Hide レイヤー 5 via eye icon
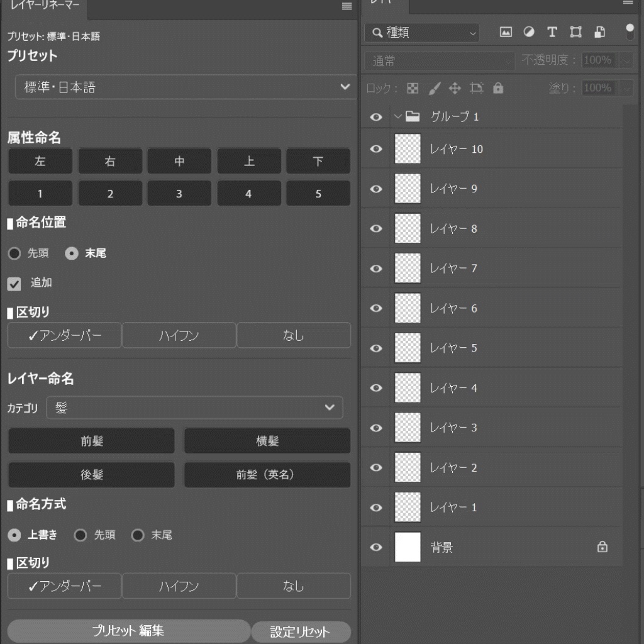The width and height of the screenshot is (644, 644). click(x=376, y=348)
